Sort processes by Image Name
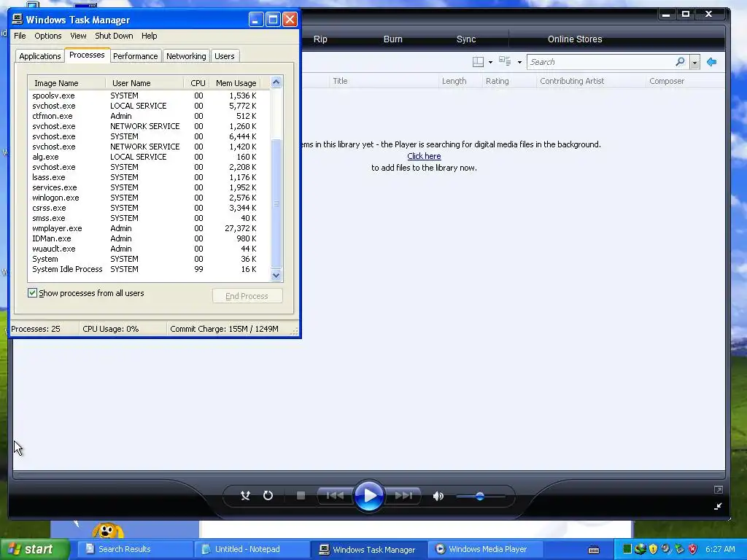This screenshot has width=747, height=560. [66, 83]
